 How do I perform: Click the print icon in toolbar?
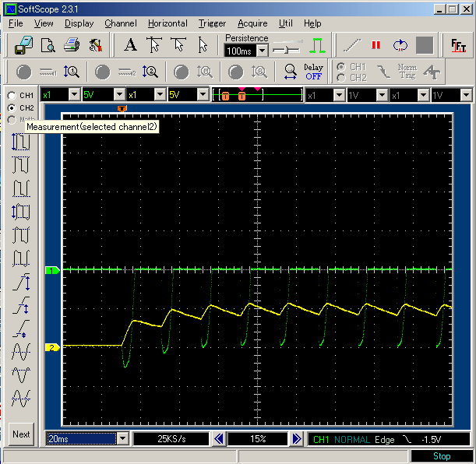point(72,45)
